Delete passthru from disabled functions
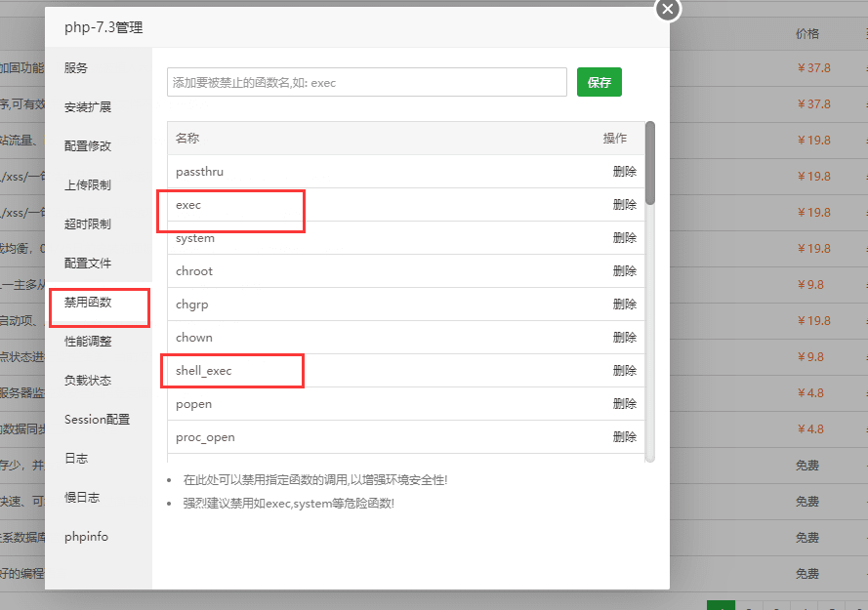868x610 pixels. click(625, 171)
